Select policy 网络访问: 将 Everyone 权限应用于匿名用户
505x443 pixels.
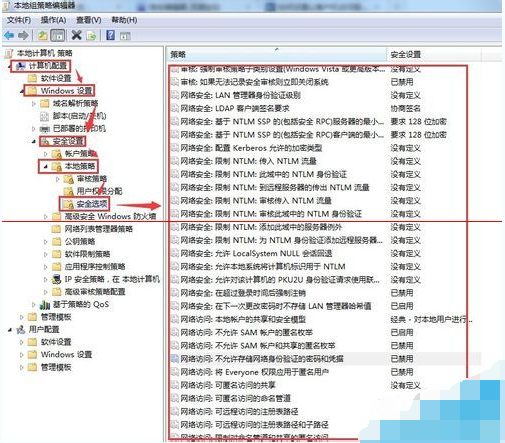(x=255, y=372)
